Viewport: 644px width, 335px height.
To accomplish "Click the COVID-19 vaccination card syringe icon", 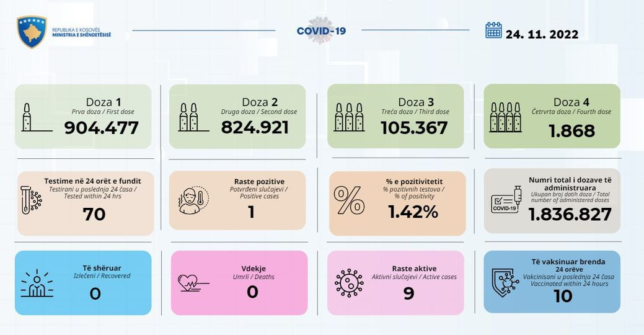I will pyautogui.click(x=506, y=200).
